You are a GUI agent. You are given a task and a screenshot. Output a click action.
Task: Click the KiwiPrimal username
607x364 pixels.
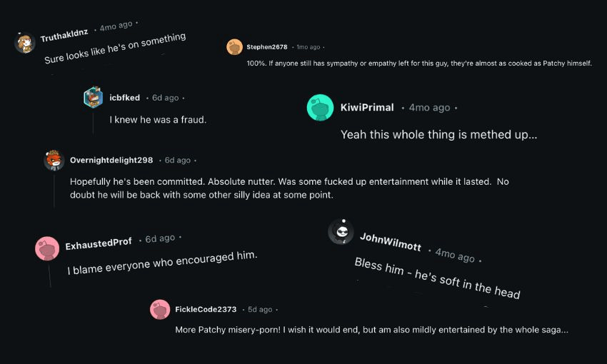[367, 107]
